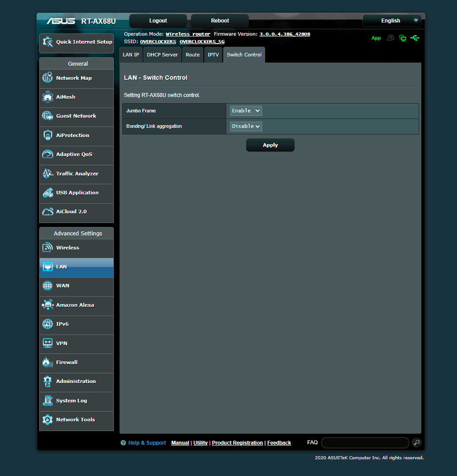Image resolution: width=457 pixels, height=476 pixels.
Task: Click the Network Map globe icon
Action: [x=48, y=78]
